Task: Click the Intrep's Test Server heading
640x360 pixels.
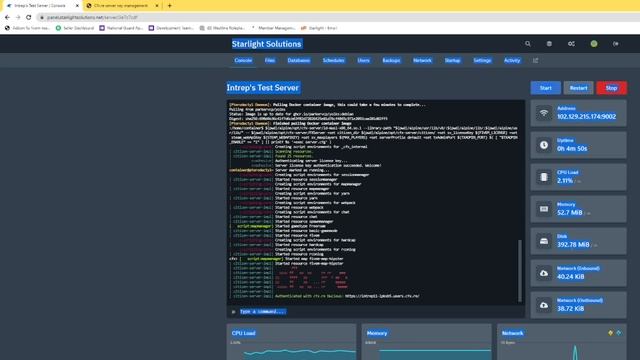Action: point(263,88)
